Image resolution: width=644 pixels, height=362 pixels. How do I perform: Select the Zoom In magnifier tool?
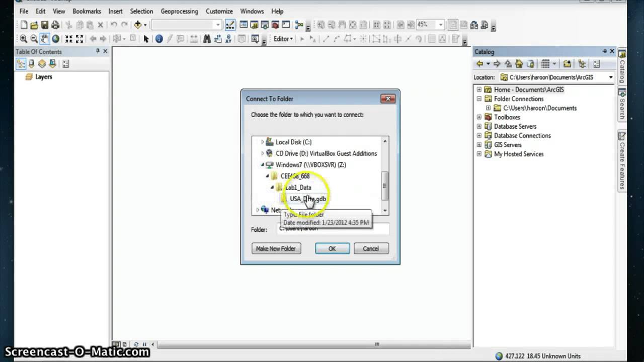[x=23, y=39]
